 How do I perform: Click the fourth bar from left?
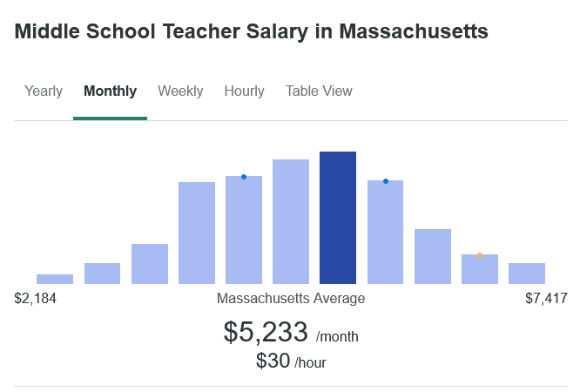coord(197,233)
